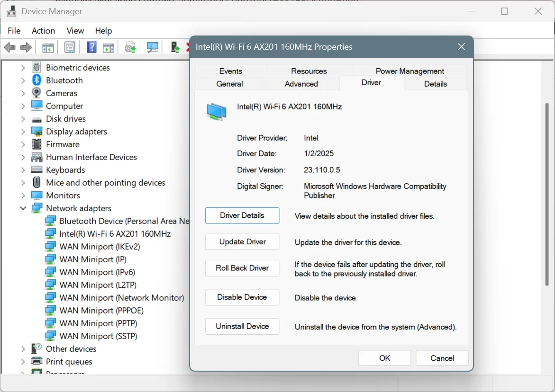
Task: Click the Properties sheet toolbar icon
Action: [70, 47]
